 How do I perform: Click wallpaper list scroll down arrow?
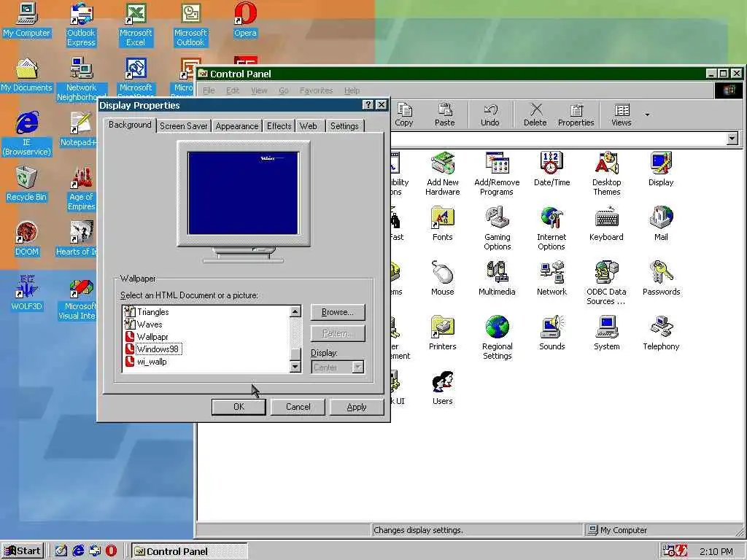coord(295,366)
